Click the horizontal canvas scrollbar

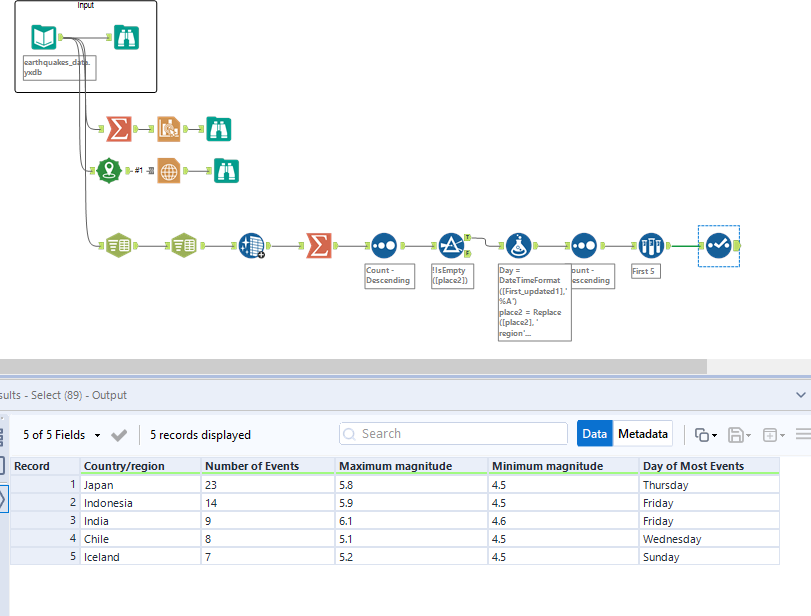(353, 366)
